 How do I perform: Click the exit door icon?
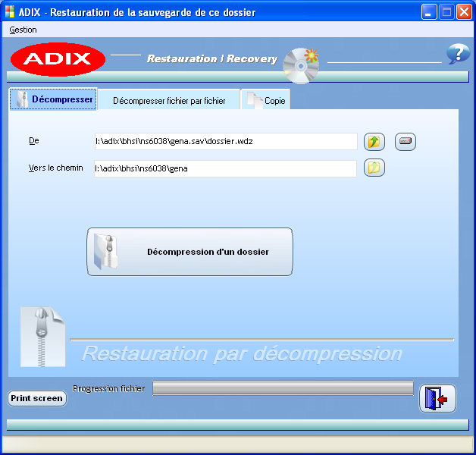[x=437, y=399]
